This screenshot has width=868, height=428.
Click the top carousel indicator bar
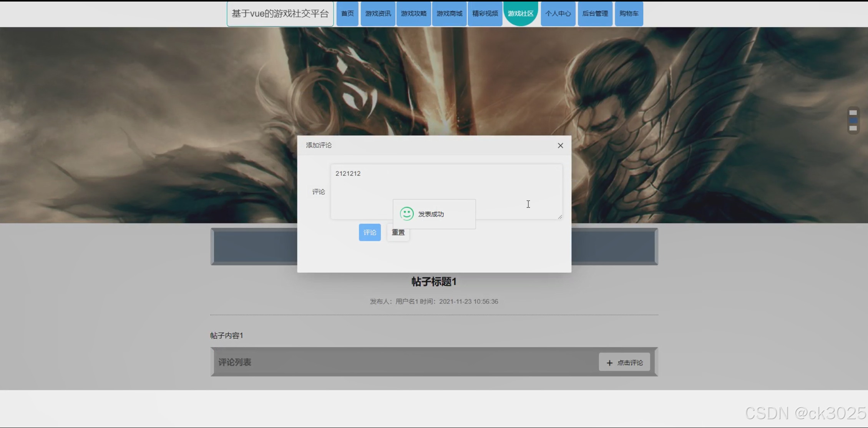point(853,113)
